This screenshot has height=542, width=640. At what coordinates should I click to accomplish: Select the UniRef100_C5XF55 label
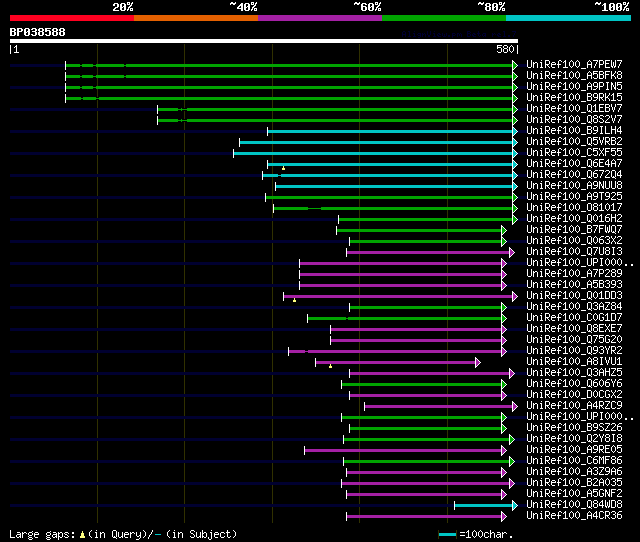[x=574, y=153]
